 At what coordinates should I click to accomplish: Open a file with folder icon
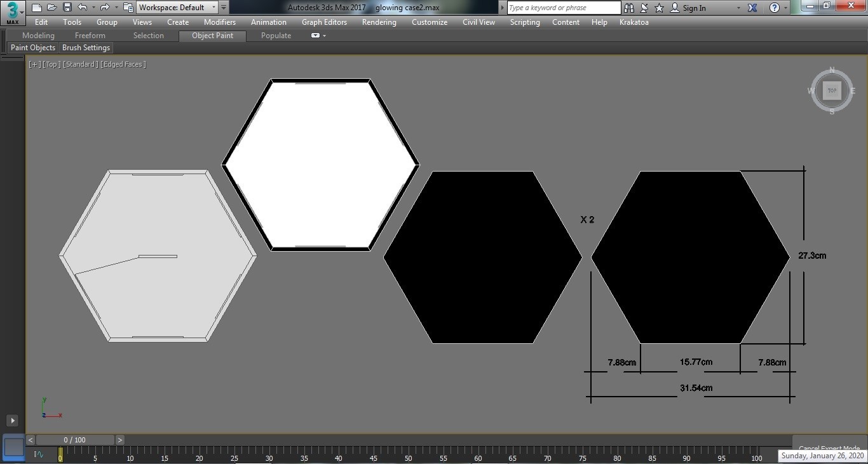click(x=52, y=8)
